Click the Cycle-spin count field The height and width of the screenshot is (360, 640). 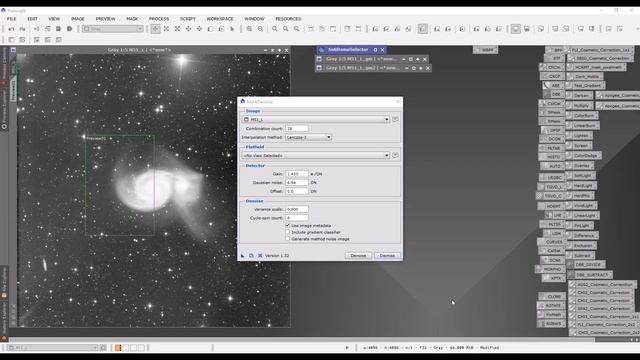297,218
